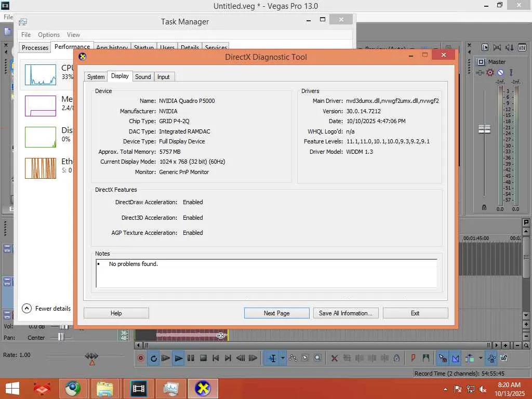Open Master automation settings gear icon

(490, 72)
